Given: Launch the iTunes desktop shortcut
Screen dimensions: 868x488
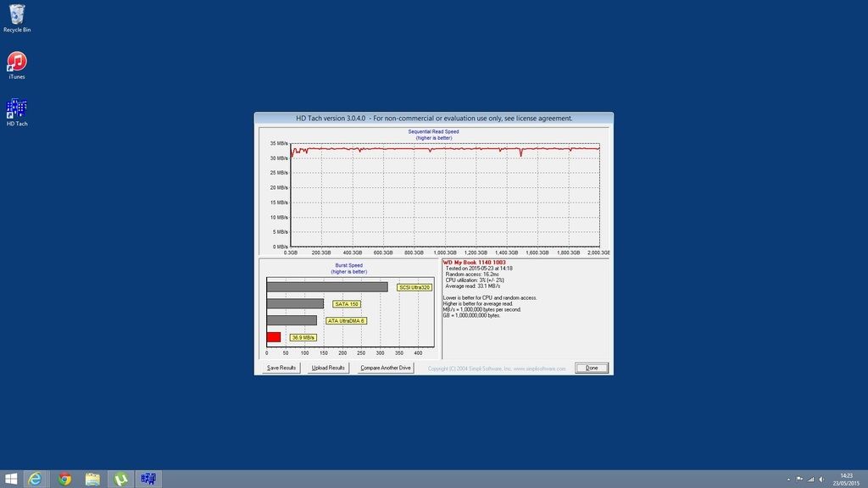Looking at the screenshot, I should tap(17, 65).
